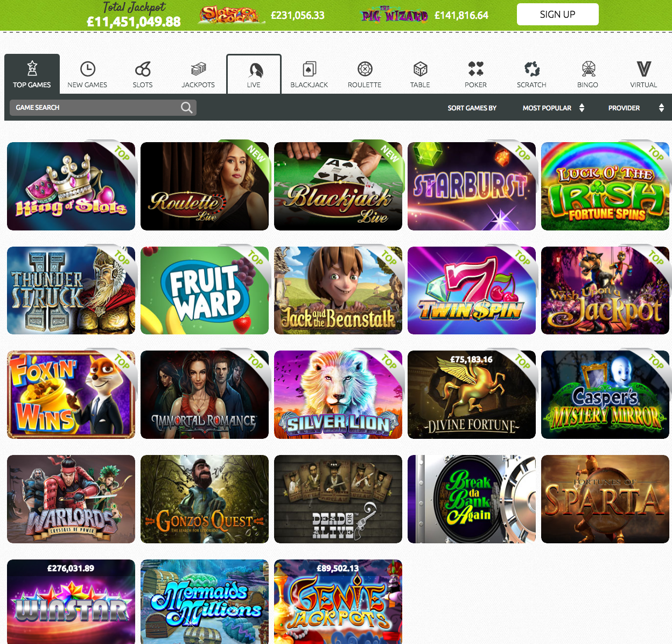The image size is (672, 644).
Task: Select the Jackpots tab
Action: pos(198,74)
